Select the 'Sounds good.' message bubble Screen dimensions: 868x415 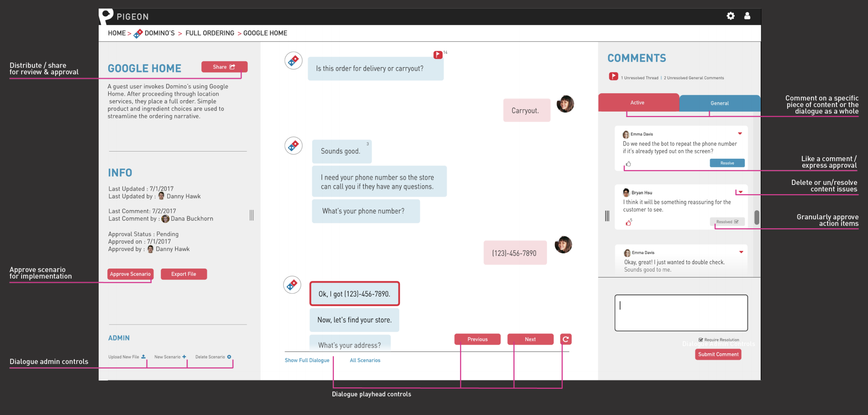point(342,151)
